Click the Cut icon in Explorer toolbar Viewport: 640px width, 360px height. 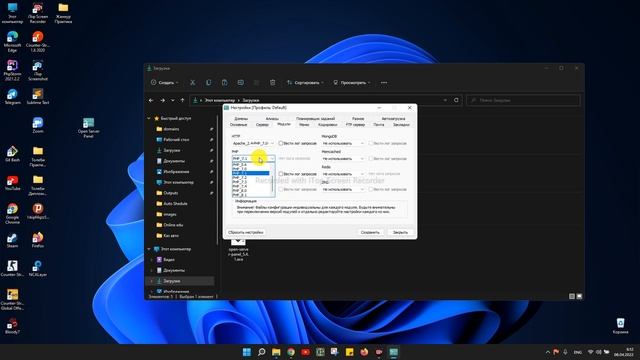(193, 82)
